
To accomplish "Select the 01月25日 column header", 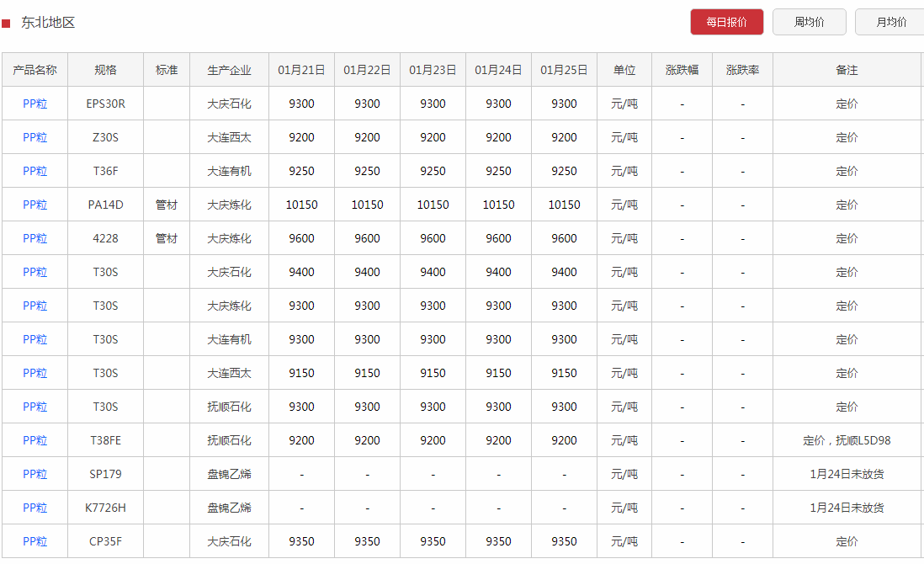I will pos(564,70).
